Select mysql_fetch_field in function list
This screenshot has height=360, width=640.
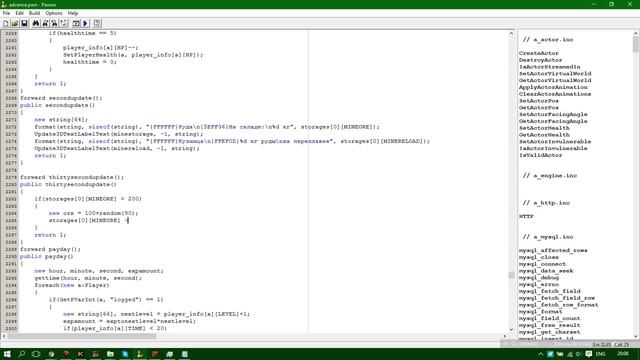549,291
